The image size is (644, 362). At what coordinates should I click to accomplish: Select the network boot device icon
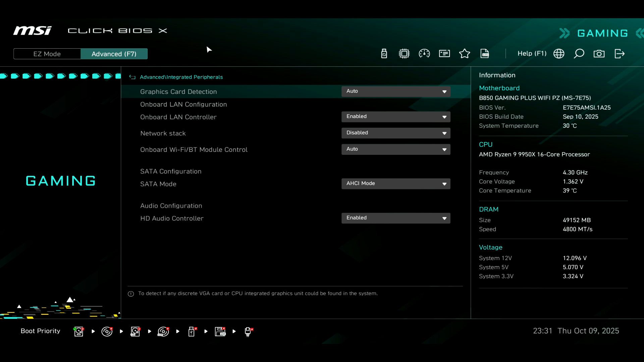pyautogui.click(x=248, y=331)
